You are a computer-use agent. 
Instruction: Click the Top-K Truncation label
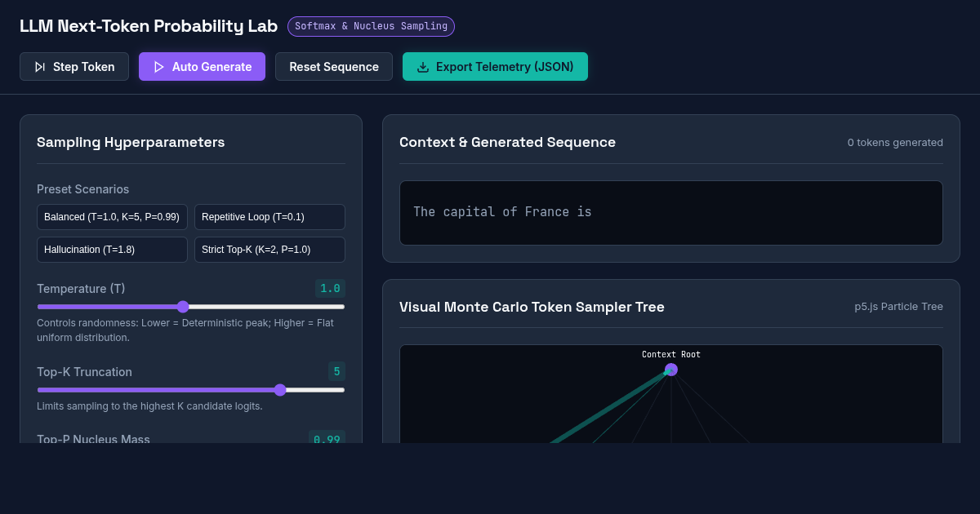pos(84,372)
